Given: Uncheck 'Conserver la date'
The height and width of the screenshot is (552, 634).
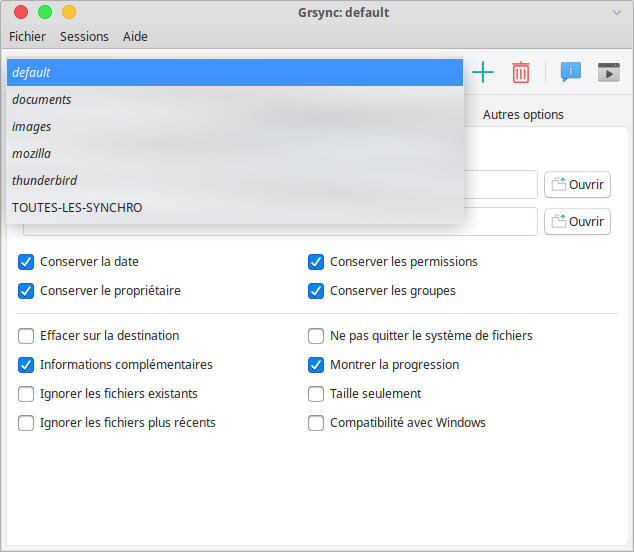Looking at the screenshot, I should (26, 262).
